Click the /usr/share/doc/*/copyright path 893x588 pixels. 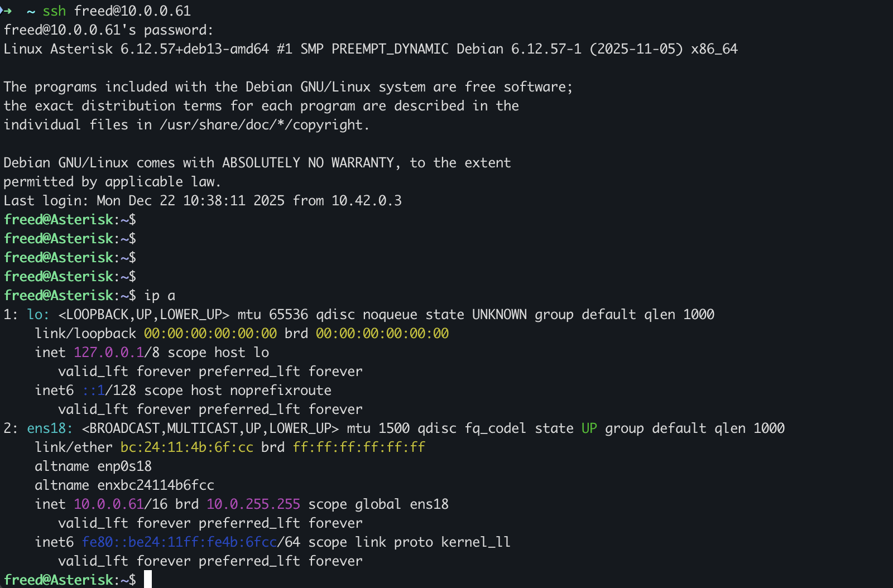(263, 125)
